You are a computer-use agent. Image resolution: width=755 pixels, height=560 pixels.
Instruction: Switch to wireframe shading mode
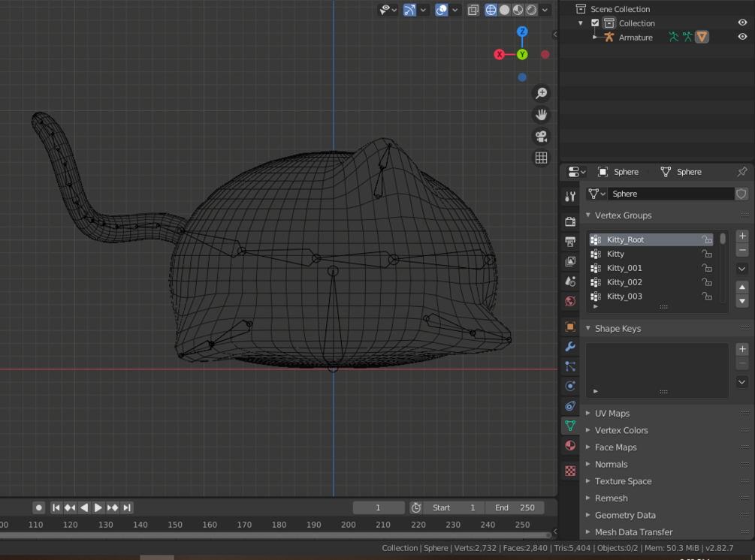(x=491, y=10)
